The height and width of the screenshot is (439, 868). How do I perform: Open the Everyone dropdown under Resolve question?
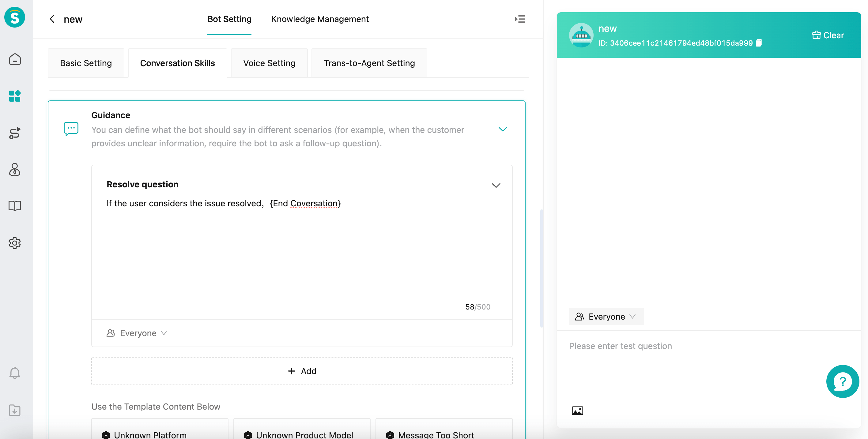137,333
